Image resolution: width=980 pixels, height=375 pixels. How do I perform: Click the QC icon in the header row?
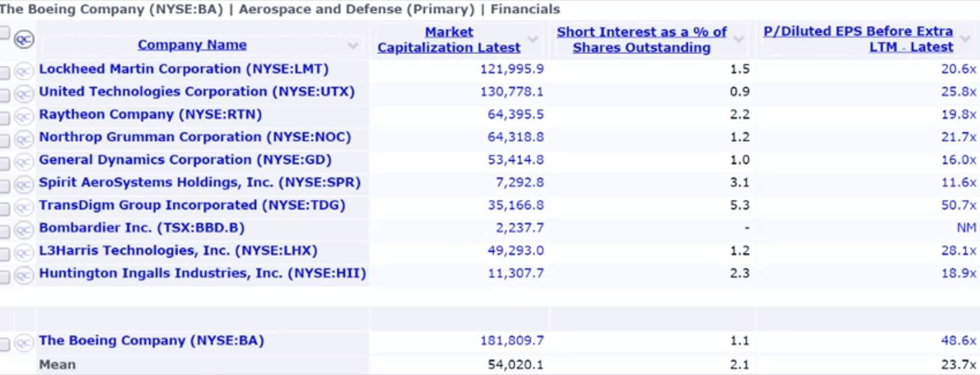point(24,40)
